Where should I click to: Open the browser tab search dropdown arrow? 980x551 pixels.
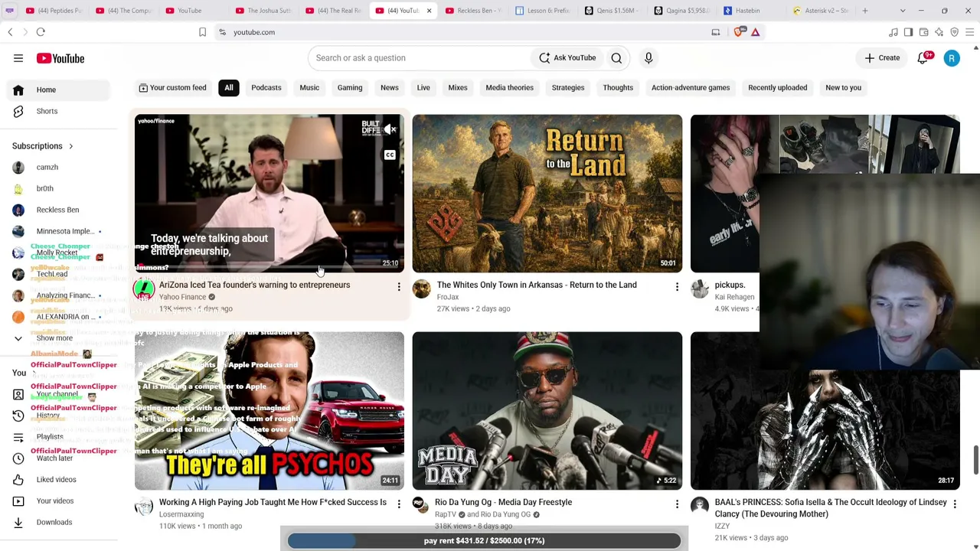coord(903,11)
